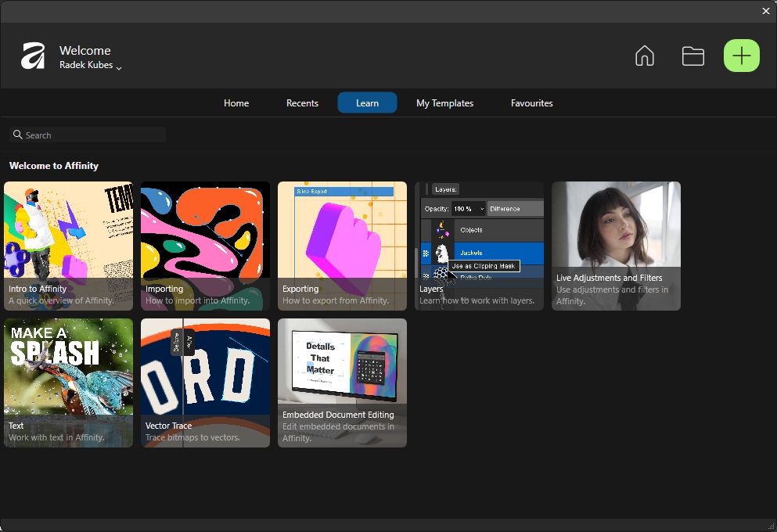Open the Vector Trace tutorial
Viewport: 777px width, 532px height.
point(205,383)
